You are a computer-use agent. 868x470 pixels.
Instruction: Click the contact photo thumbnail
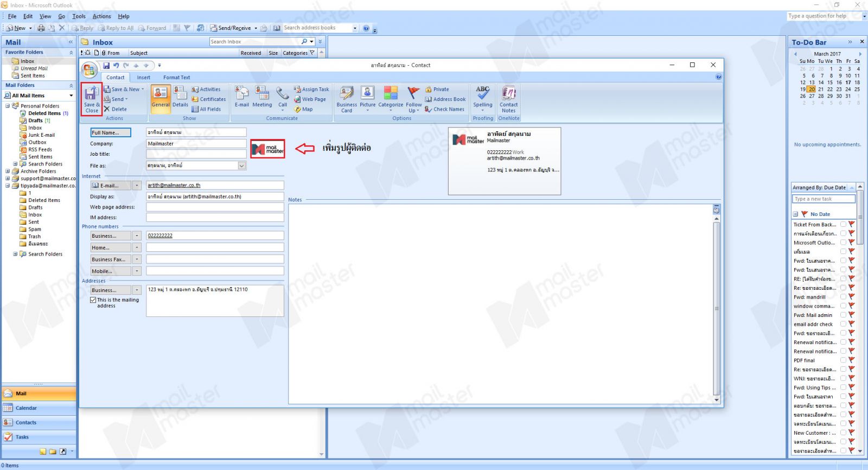click(x=267, y=149)
